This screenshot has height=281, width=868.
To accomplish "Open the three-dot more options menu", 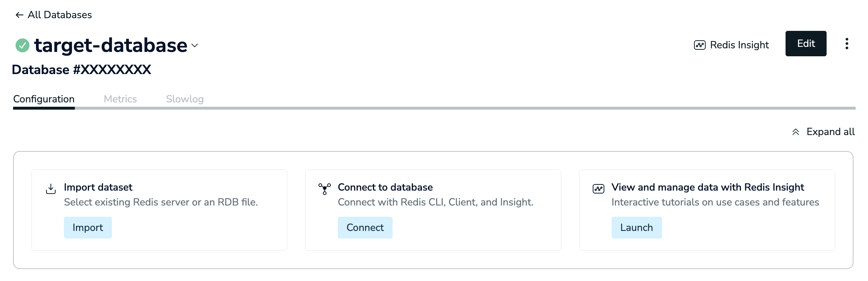I will tap(847, 44).
